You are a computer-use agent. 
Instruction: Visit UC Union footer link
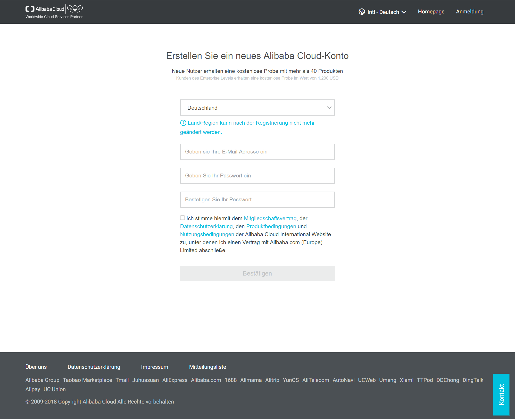point(54,389)
